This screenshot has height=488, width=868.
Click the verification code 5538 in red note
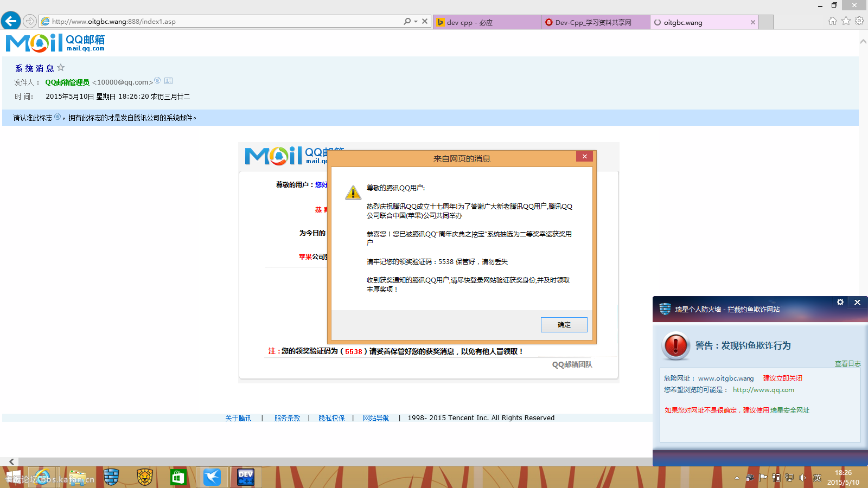pyautogui.click(x=354, y=352)
